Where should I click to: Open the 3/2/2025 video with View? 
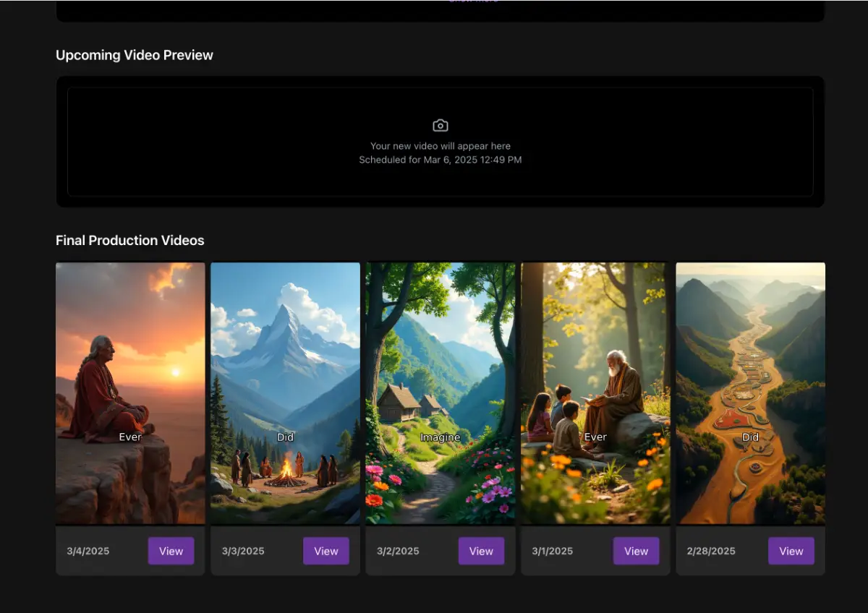pyautogui.click(x=481, y=551)
